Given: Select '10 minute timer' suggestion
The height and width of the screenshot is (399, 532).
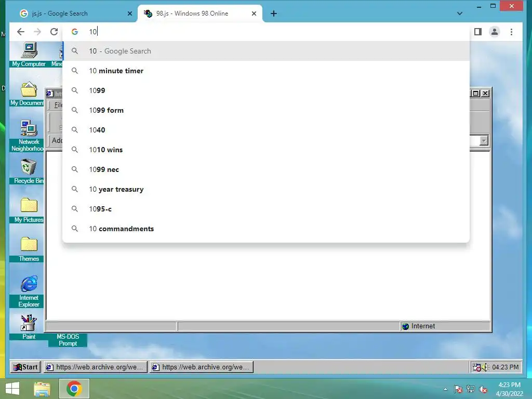Looking at the screenshot, I should point(267,71).
